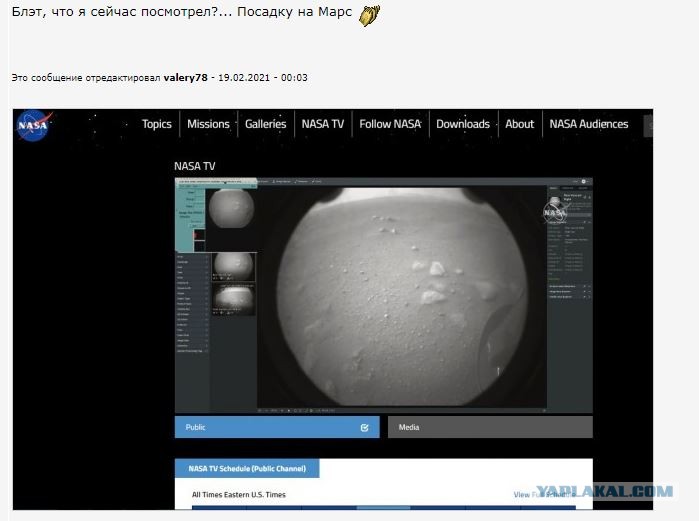Viewport: 699px width, 521px height.
Task: Select first Mars thumbnail in video sidebar
Action: click(x=231, y=209)
